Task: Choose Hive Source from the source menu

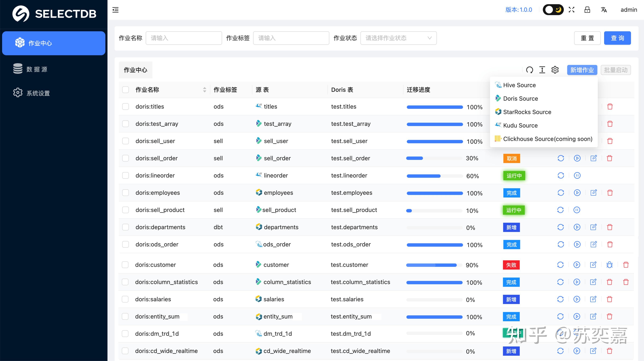Action: 519,85
